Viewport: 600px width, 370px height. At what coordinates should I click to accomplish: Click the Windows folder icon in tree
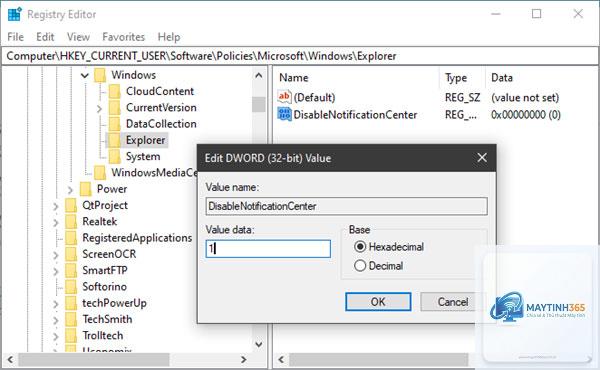pyautogui.click(x=100, y=75)
